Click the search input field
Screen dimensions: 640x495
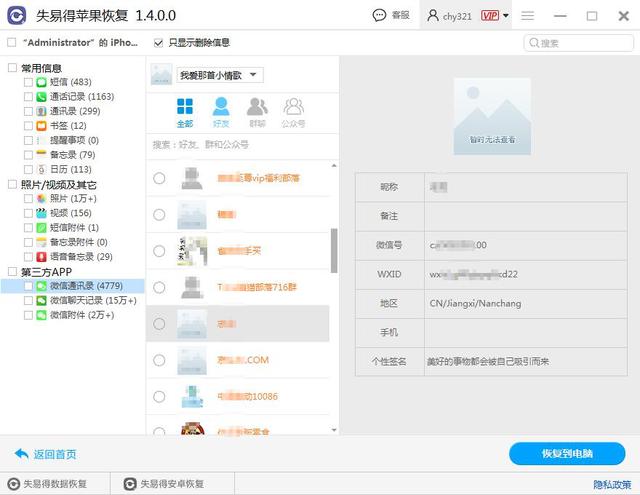(578, 43)
